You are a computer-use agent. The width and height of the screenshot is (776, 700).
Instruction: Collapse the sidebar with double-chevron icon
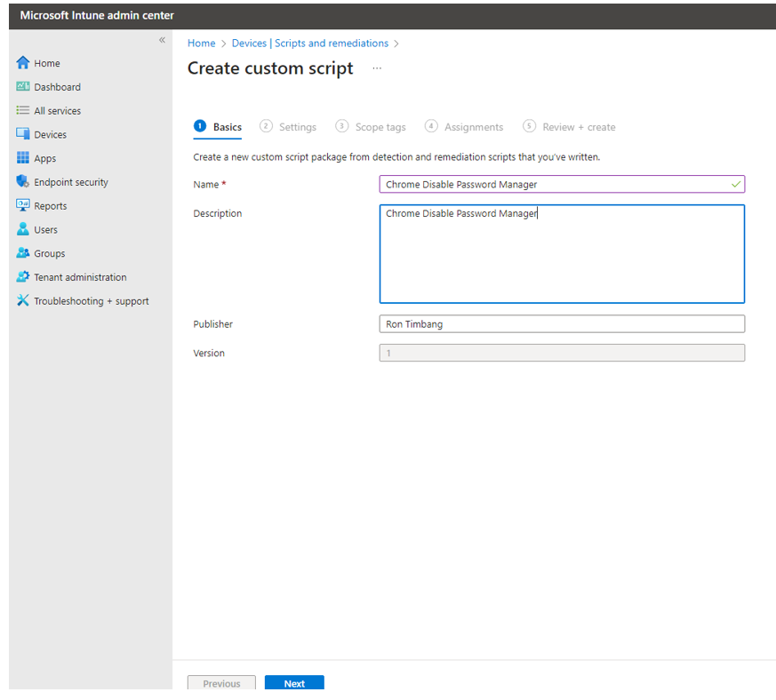(x=162, y=40)
